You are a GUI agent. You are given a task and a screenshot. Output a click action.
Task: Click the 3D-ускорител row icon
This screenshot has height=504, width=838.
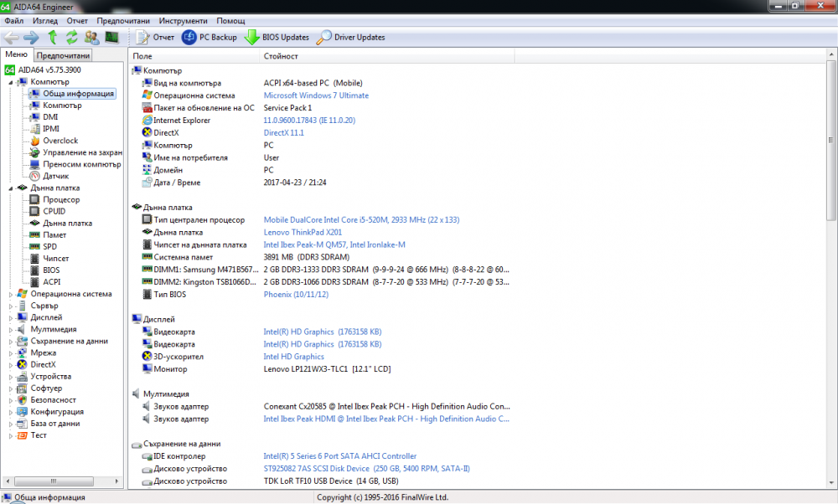pos(147,356)
